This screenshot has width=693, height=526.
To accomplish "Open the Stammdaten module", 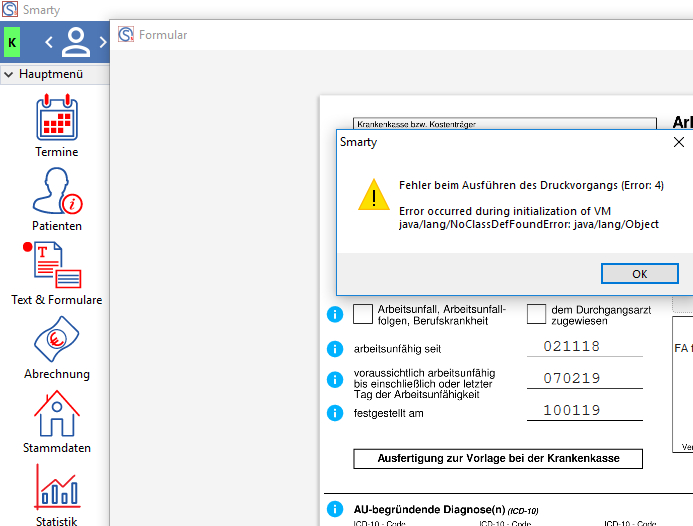I will (57, 422).
